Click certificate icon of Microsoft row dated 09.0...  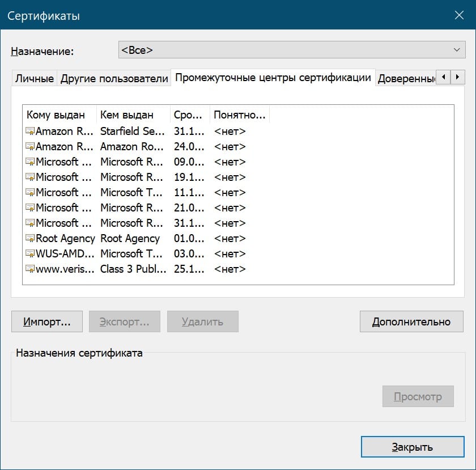coord(30,162)
